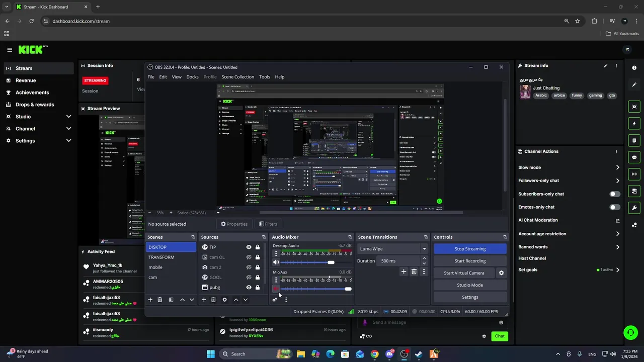This screenshot has height=362, width=644.
Task: Click wrench icon in Kick right rail
Action: [634, 208]
